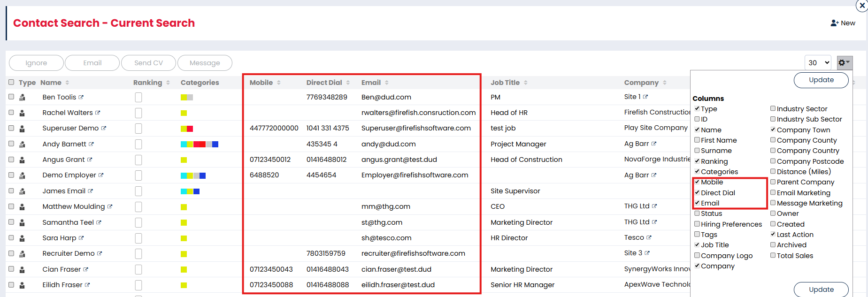Click the ranking box for Angus Grant

click(138, 160)
